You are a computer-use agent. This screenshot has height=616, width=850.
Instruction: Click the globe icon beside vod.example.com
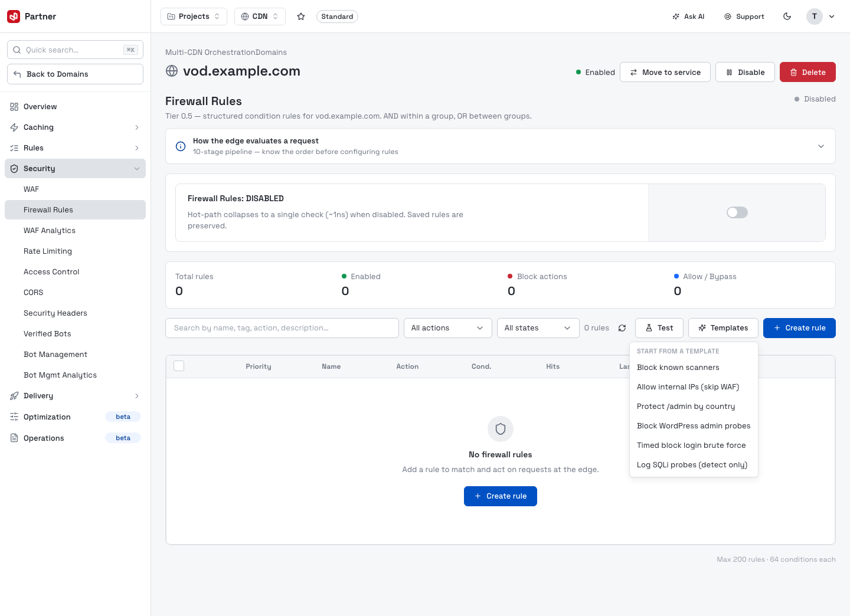click(x=172, y=71)
